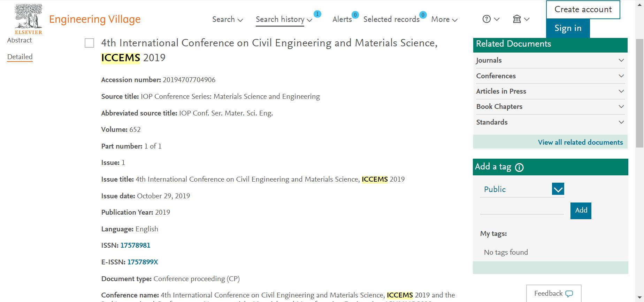Expand the Standards related documents section
Image resolution: width=644 pixels, height=302 pixels.
(550, 122)
